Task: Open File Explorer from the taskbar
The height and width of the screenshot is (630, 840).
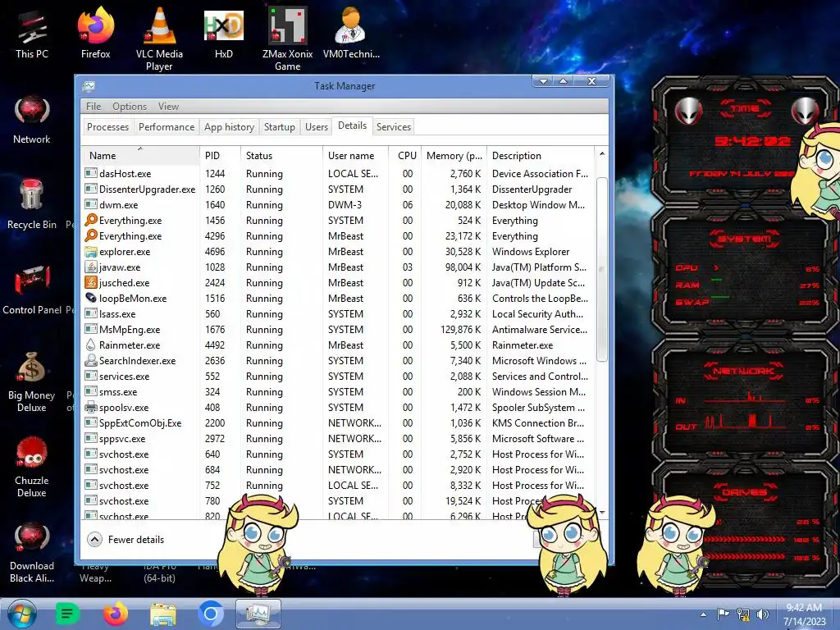Action: (163, 614)
